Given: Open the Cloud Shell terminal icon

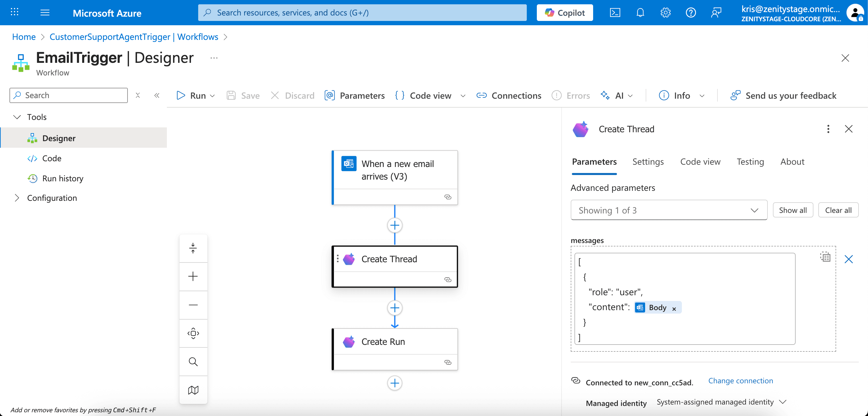Looking at the screenshot, I should [x=615, y=13].
